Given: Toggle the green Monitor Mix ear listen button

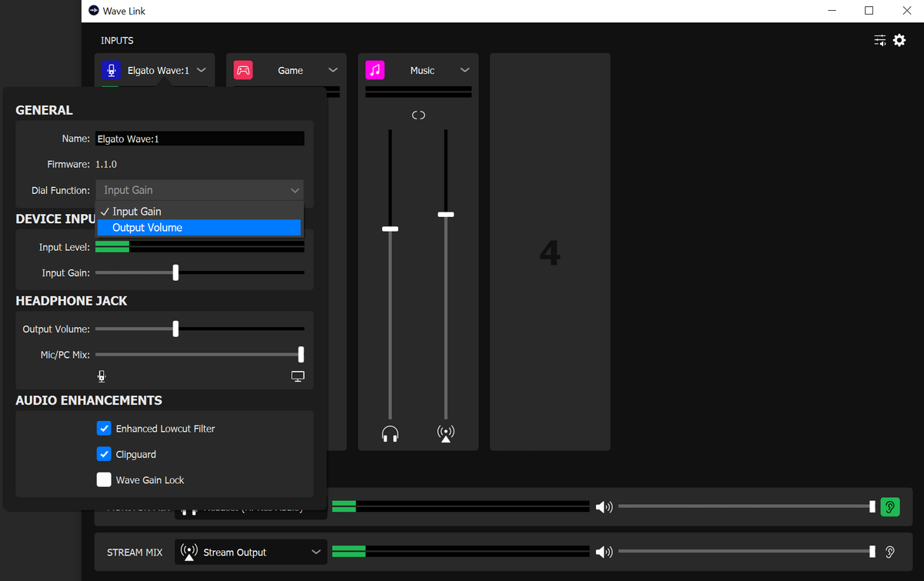Looking at the screenshot, I should (x=890, y=506).
